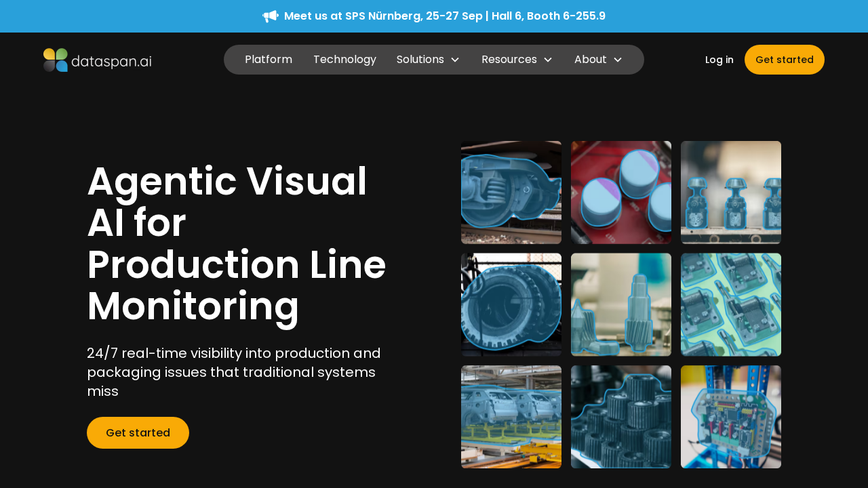868x488 pixels.
Task: Select the capacitors on red board image
Action: click(621, 192)
